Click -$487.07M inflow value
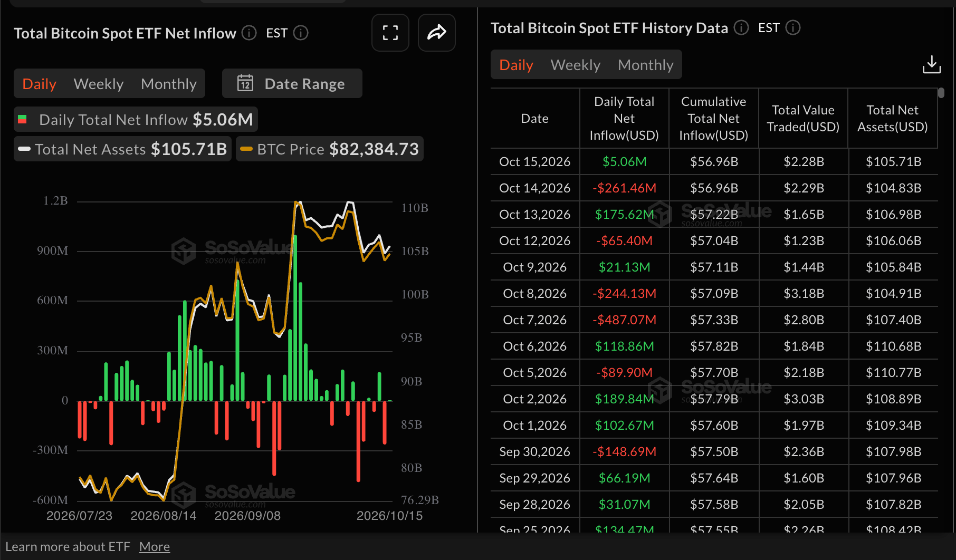 (x=624, y=320)
